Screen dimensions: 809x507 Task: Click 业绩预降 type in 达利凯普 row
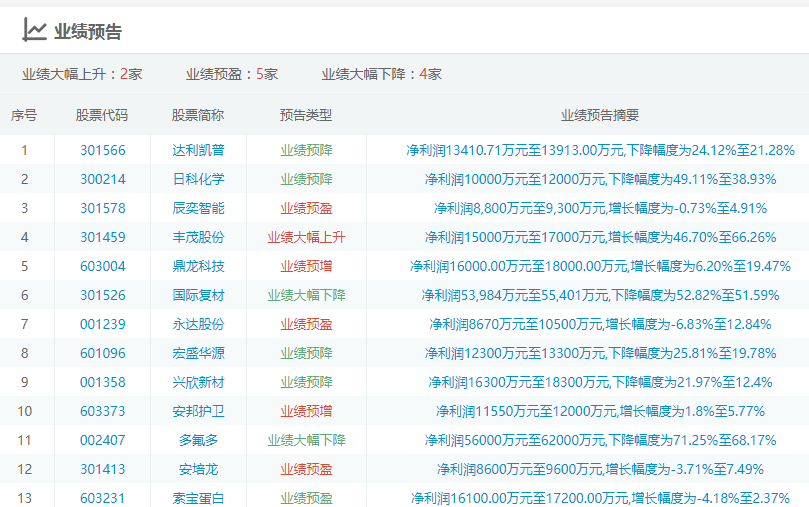tap(306, 150)
